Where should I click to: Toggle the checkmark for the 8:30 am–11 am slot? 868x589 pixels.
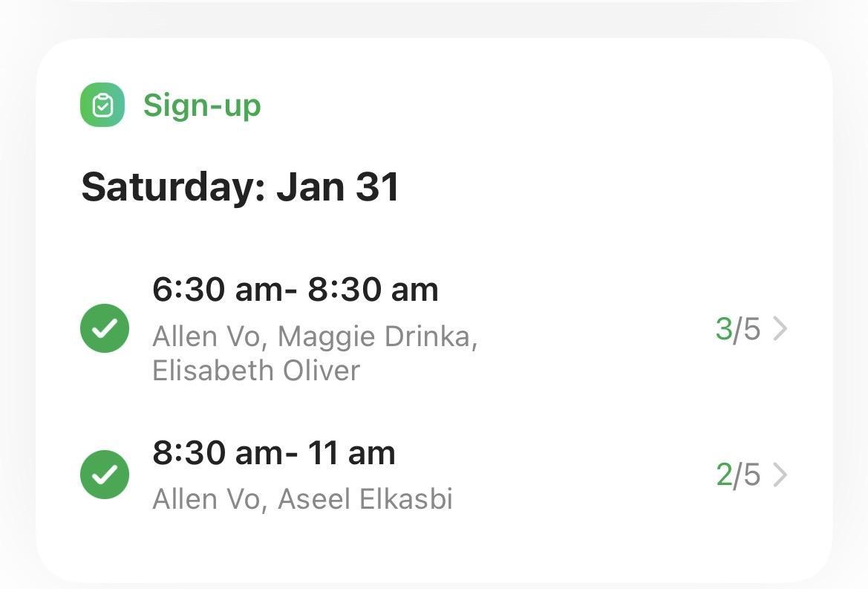click(105, 475)
